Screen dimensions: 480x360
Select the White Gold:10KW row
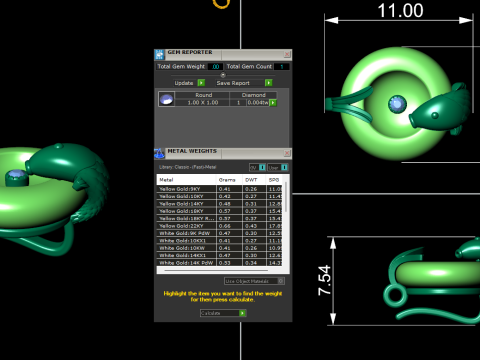219,248
